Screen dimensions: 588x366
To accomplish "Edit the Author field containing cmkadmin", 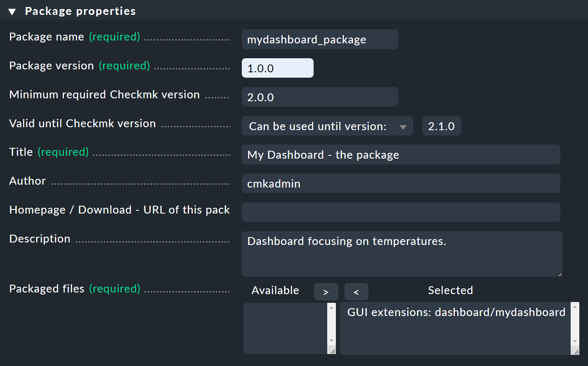I will click(x=401, y=183).
